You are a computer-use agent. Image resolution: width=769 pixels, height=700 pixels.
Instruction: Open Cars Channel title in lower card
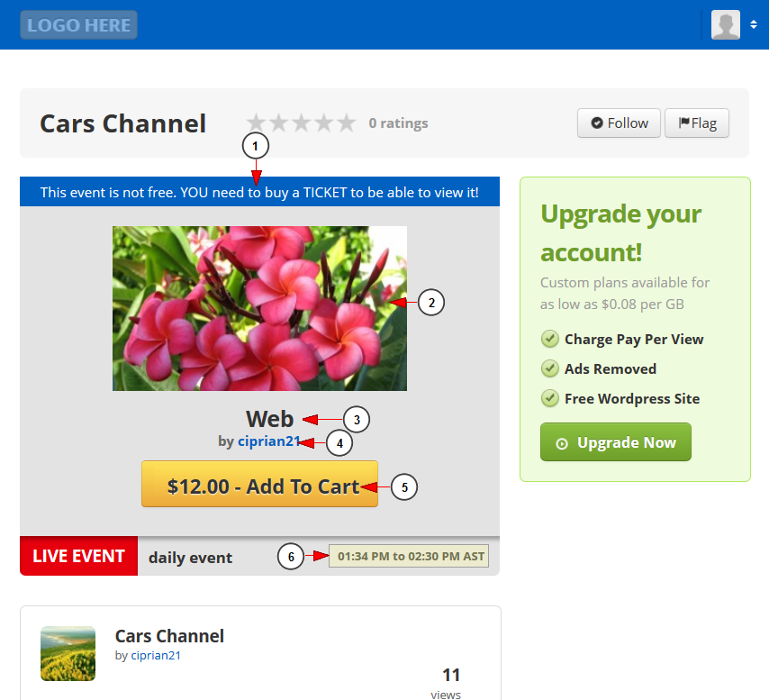click(169, 636)
